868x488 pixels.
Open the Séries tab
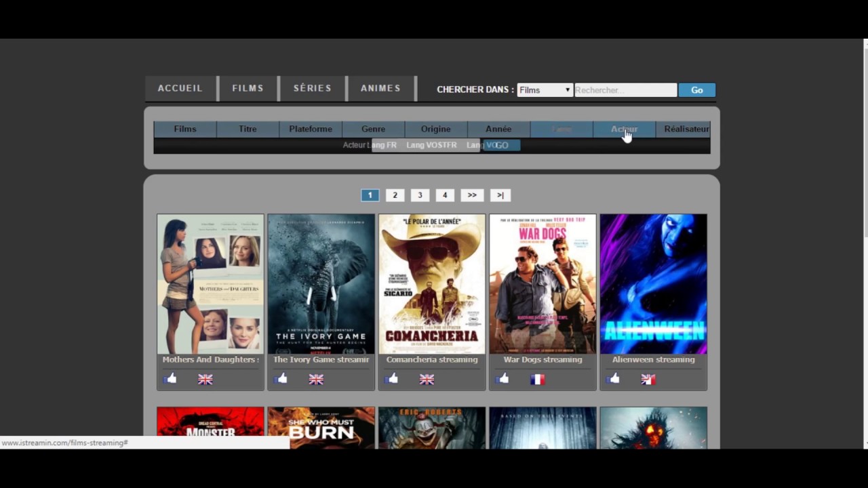[x=313, y=88]
